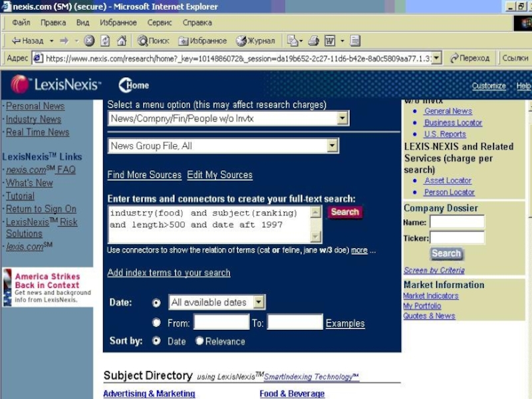This screenshot has width=532, height=399.
Task: Open dropdown arrow next to the Back button
Action: tap(52, 41)
